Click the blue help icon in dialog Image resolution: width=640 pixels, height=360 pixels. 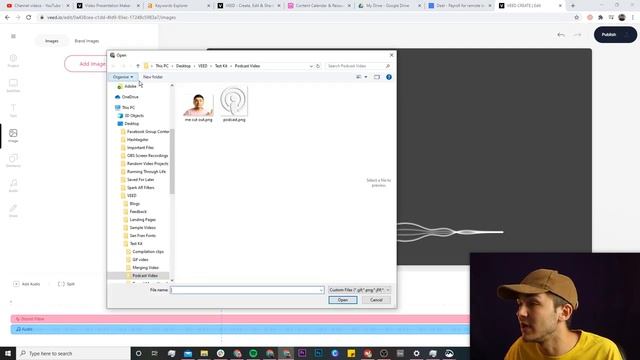pos(389,77)
